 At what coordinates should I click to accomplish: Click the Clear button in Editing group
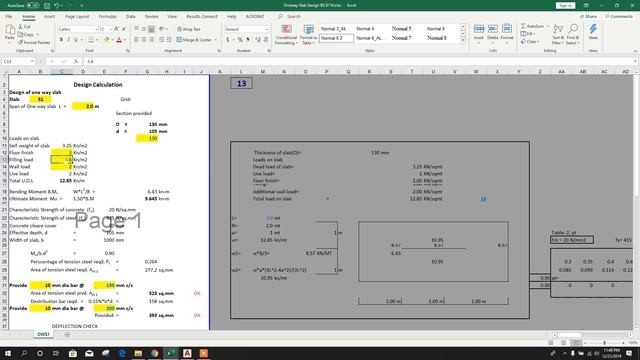tap(530, 42)
